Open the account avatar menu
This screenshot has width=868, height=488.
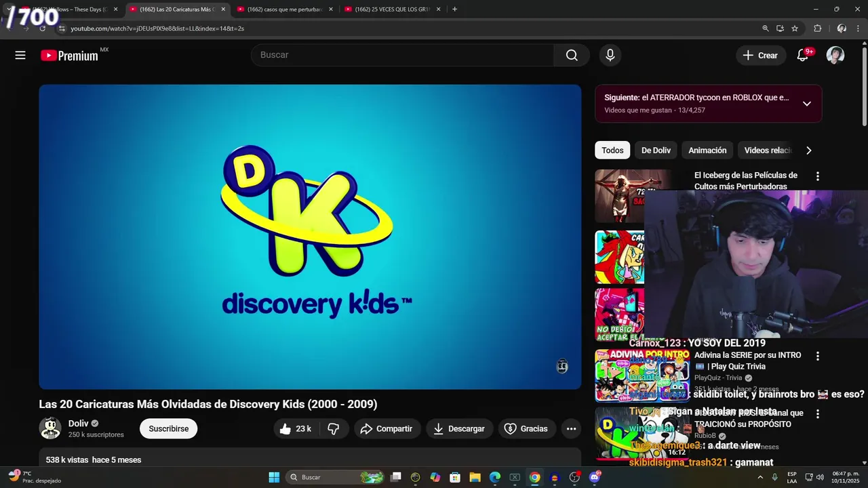835,56
